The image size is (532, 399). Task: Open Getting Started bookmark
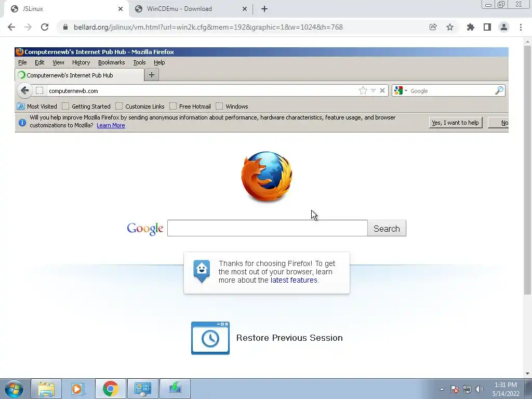[x=86, y=106]
